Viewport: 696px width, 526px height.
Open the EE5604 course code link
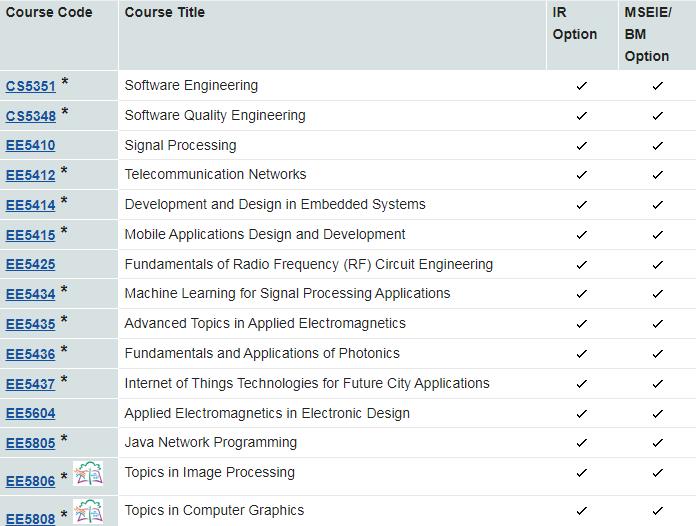coord(31,414)
